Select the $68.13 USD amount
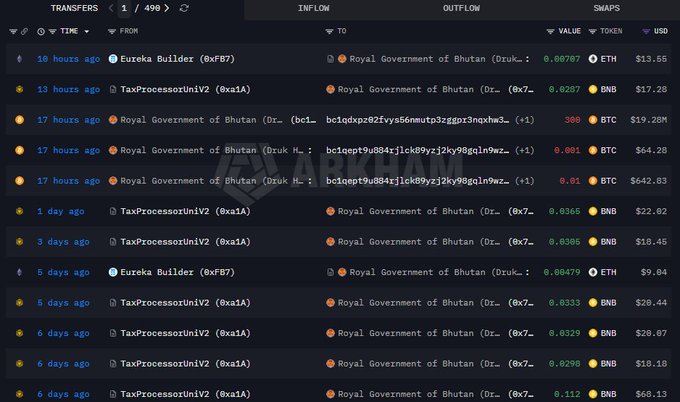This screenshot has height=402, width=680. (x=651, y=394)
